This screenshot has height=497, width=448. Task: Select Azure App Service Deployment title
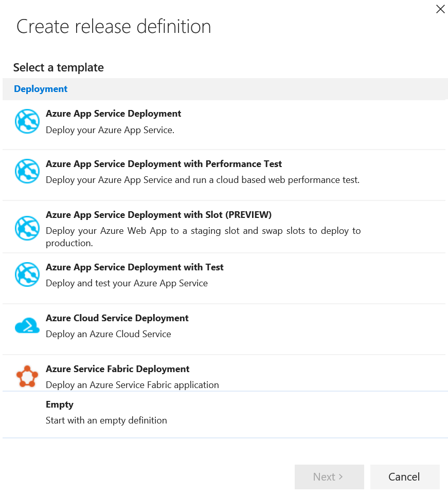(x=113, y=114)
